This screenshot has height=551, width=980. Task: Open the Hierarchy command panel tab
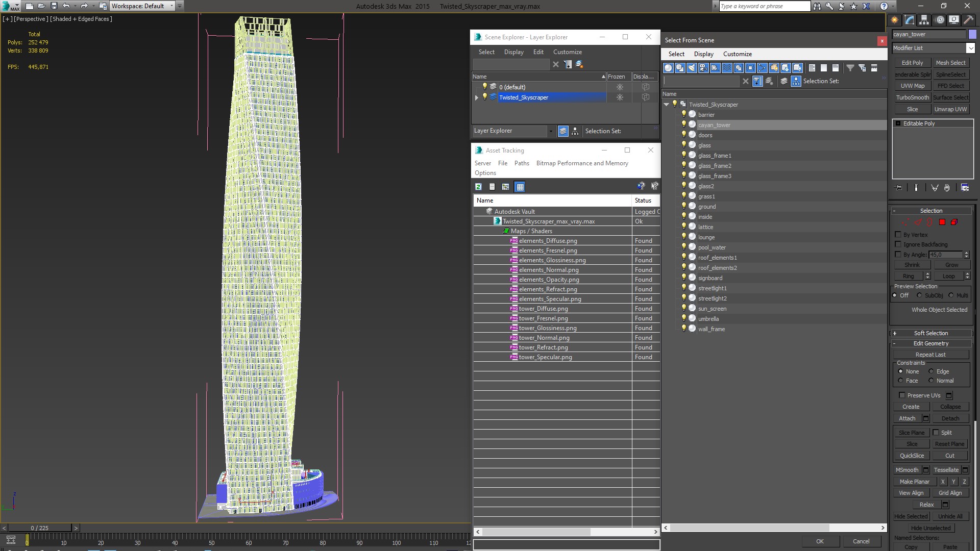tap(924, 20)
